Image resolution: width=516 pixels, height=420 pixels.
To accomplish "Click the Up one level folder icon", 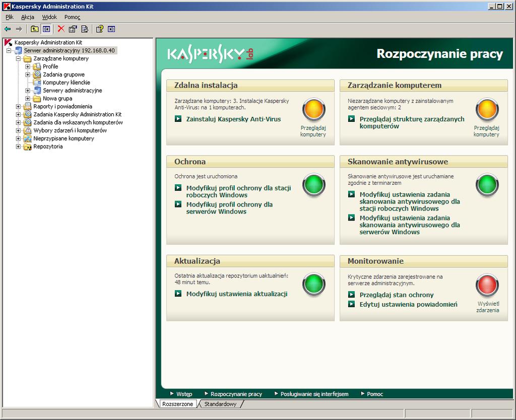I will tap(35, 29).
